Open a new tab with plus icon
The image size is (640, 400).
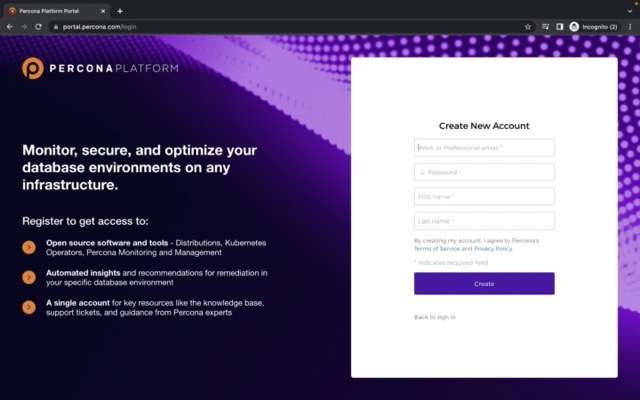point(120,11)
